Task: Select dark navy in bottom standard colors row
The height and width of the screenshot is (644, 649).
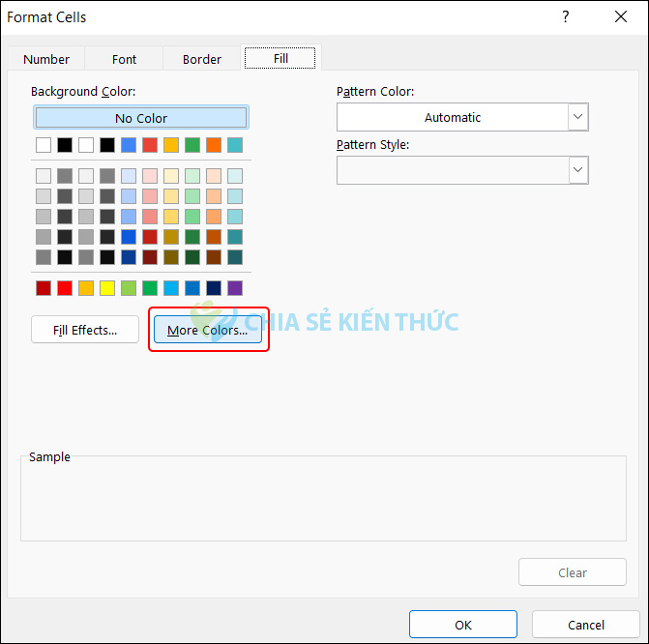Action: 214,288
